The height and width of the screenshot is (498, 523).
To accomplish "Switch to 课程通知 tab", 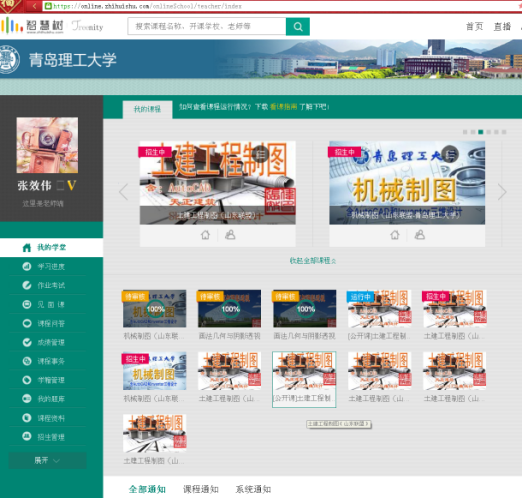I will [x=201, y=489].
